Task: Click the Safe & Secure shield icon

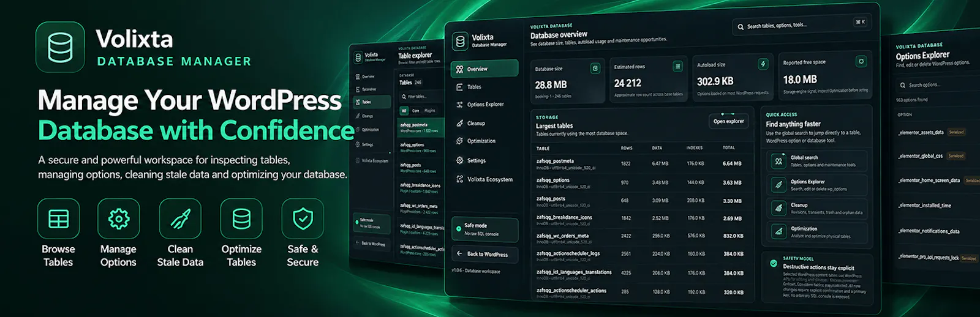Action: pos(303,218)
